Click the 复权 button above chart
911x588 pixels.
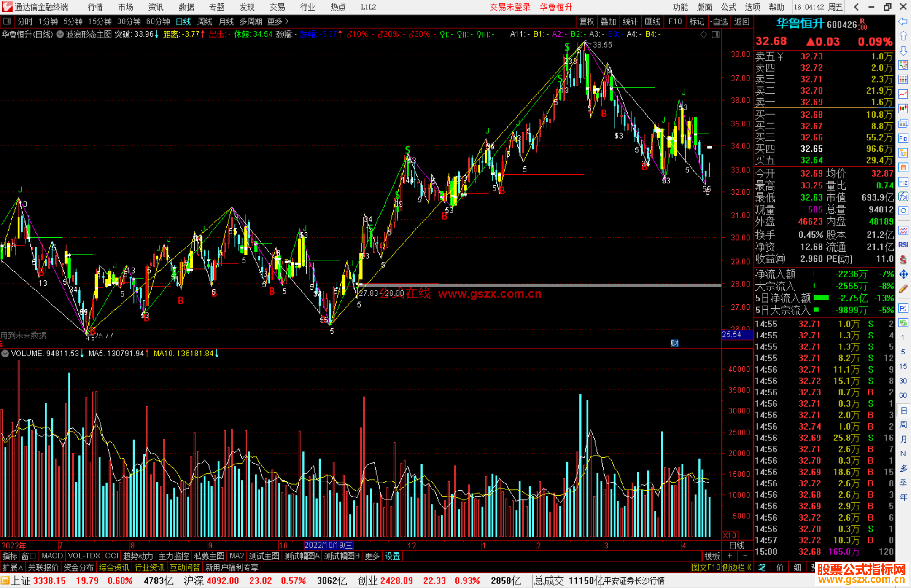[587, 21]
